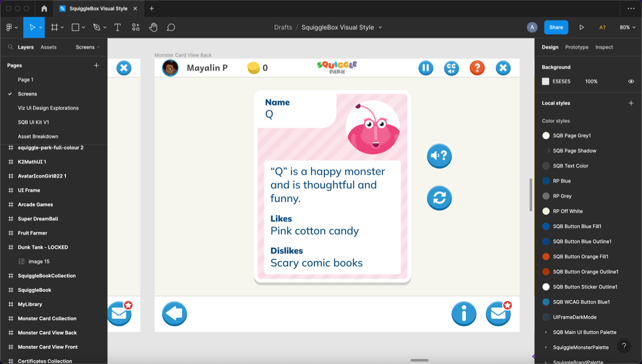The height and width of the screenshot is (364, 642).
Task: Open the Asset Breakdown page
Action: (x=38, y=136)
